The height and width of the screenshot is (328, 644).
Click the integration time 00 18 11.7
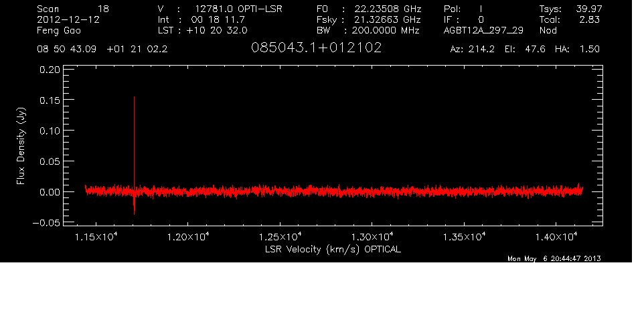tap(218, 19)
